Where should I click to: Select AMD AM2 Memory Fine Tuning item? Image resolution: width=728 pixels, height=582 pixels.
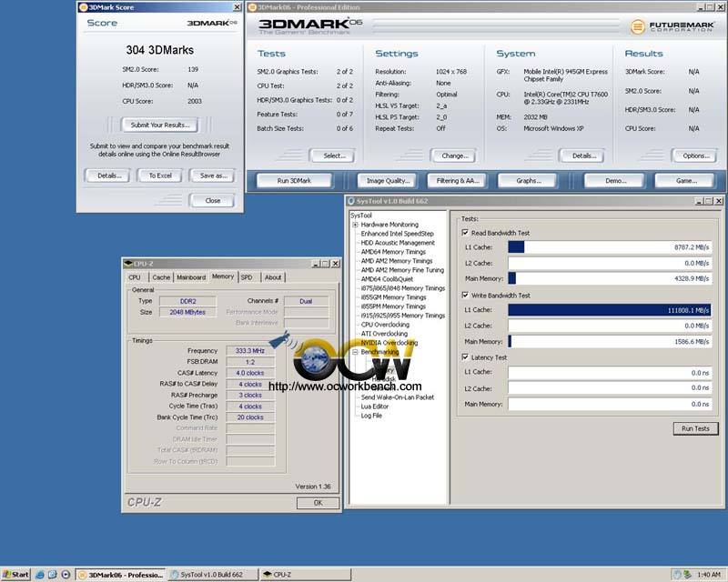click(402, 270)
